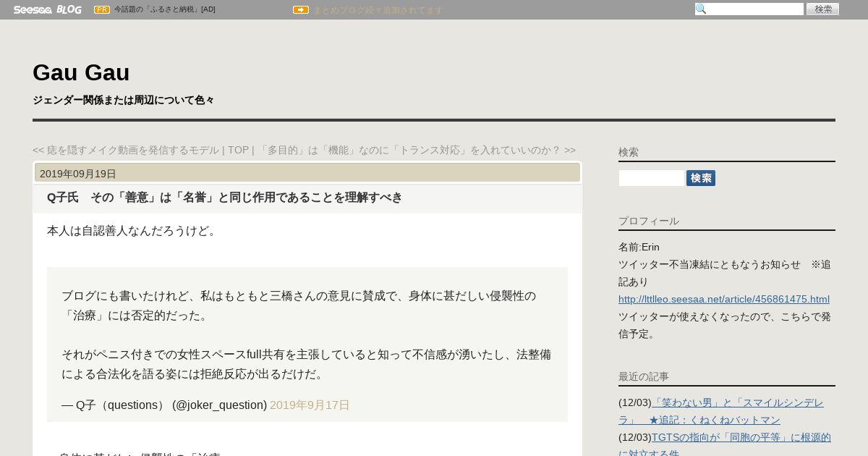
Task: Click the 最近の記事 sidebar heading
Action: (644, 376)
